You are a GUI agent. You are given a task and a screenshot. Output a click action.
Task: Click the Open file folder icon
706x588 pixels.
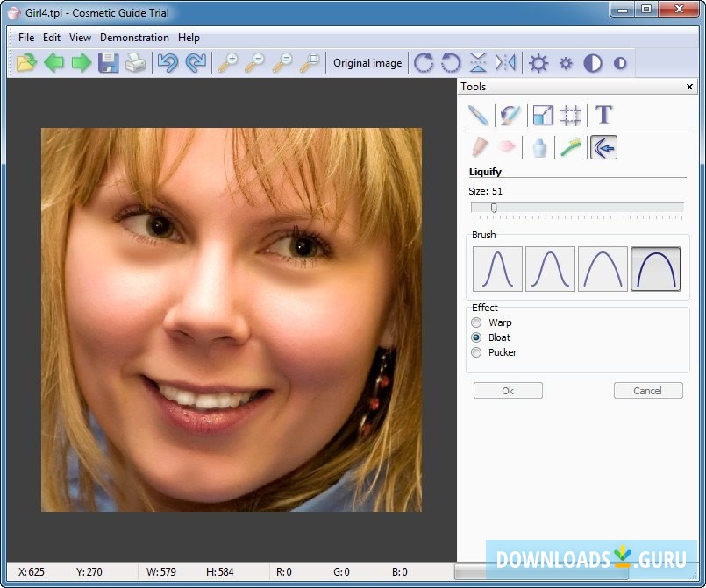click(26, 63)
